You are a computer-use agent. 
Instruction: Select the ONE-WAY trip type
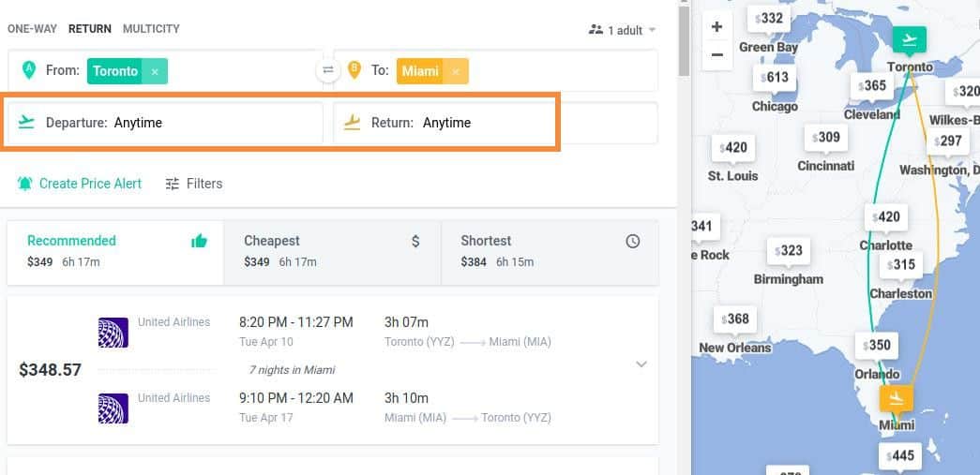(33, 29)
